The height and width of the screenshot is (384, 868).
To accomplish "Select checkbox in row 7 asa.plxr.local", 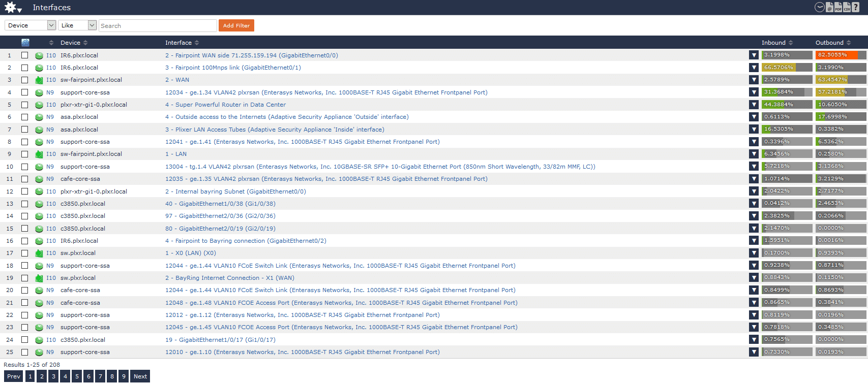I will [24, 129].
